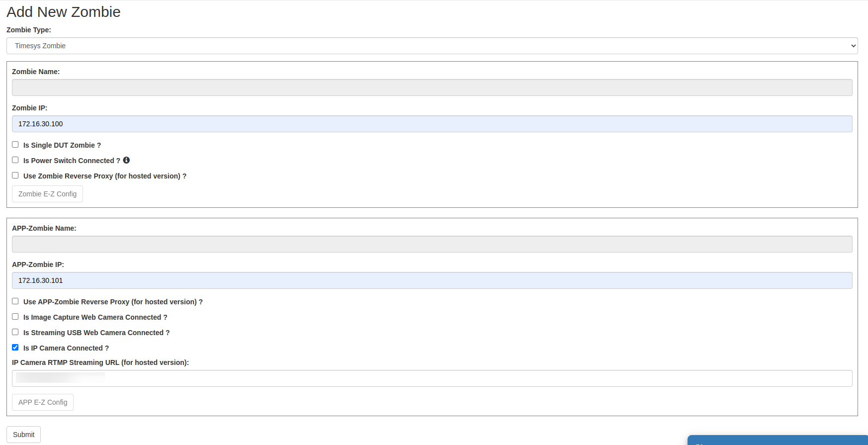Uncheck the Is IP Camera Connected box
This screenshot has width=868, height=445.
[15, 348]
